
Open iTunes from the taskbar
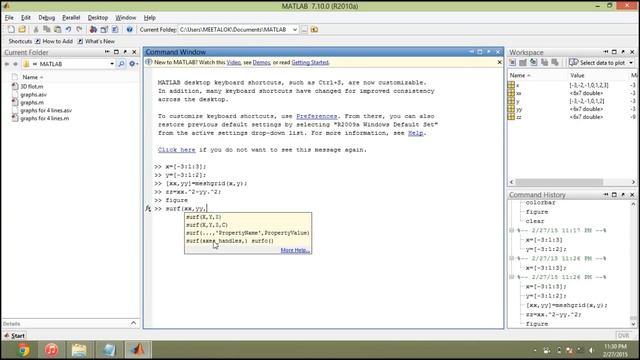click(x=51, y=350)
